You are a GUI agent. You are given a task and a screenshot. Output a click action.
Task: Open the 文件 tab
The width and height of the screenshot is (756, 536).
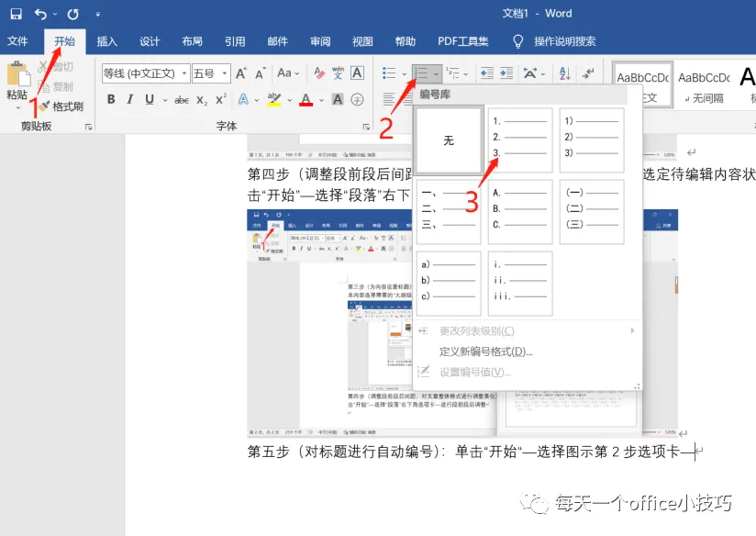17,41
